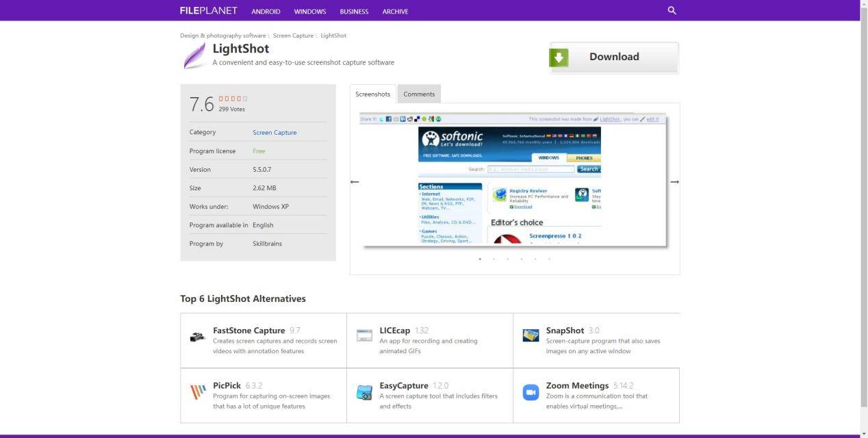Click the Download button
The height and width of the screenshot is (438, 868).
(614, 57)
